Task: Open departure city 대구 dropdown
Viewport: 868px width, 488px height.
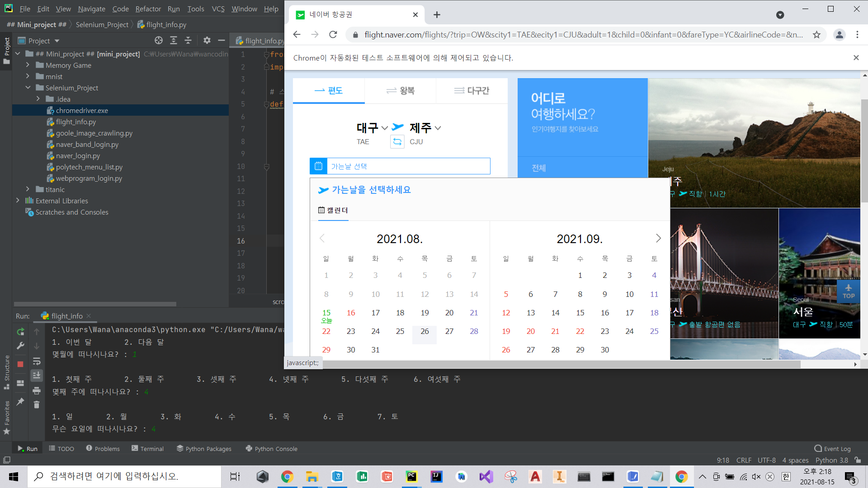Action: click(372, 128)
